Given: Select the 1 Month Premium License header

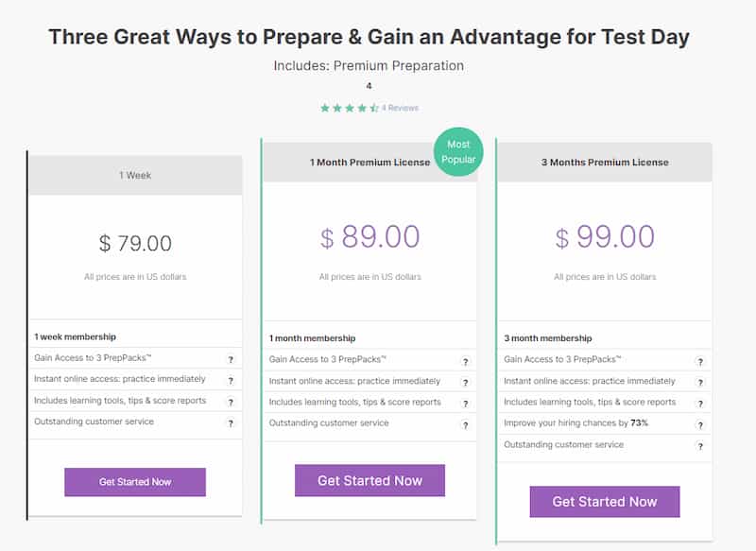Looking at the screenshot, I should (370, 162).
